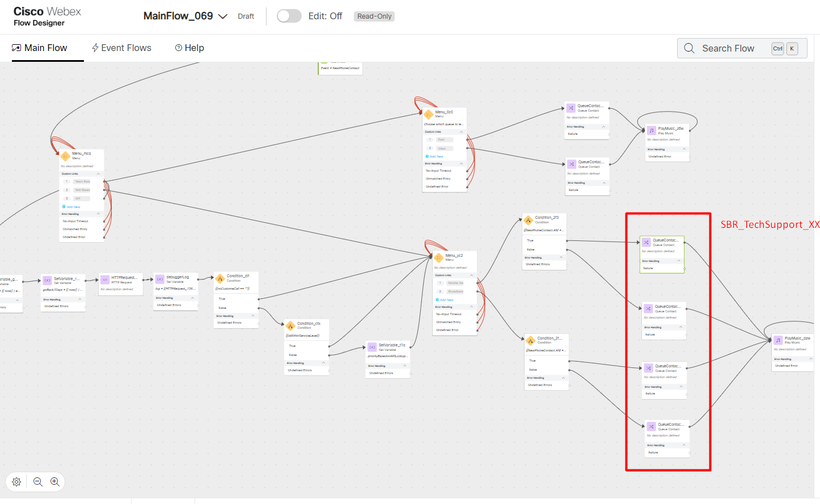Click the Menu_mcq node's orange menu icon

click(65, 156)
